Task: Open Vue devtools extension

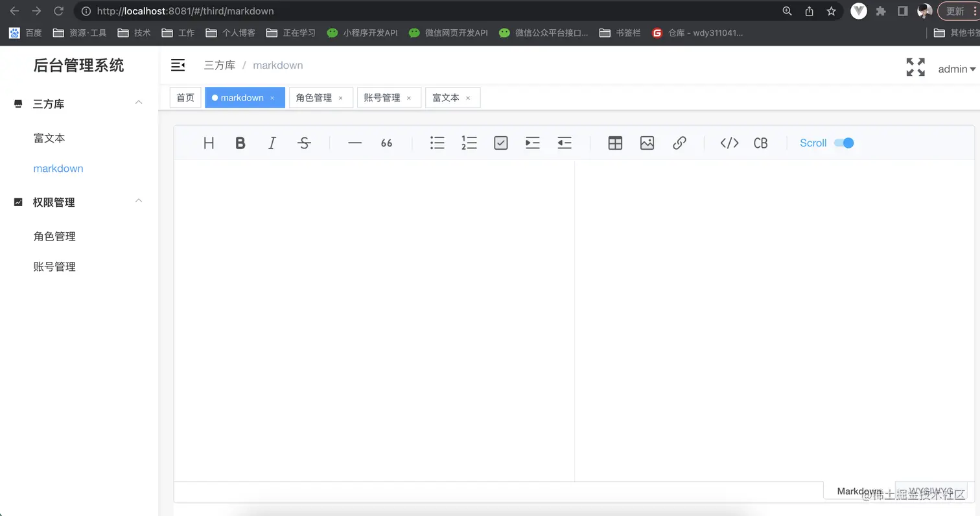Action: [859, 11]
